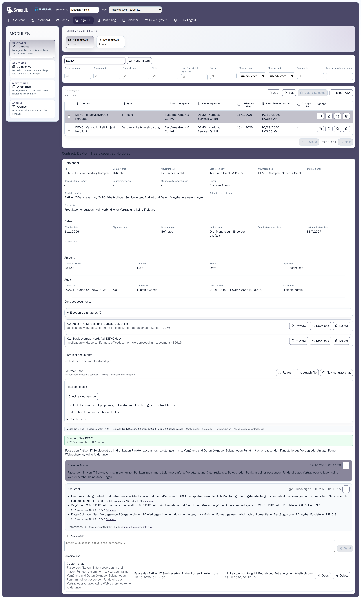
Task: Click Check saved version button
Action: (82, 397)
